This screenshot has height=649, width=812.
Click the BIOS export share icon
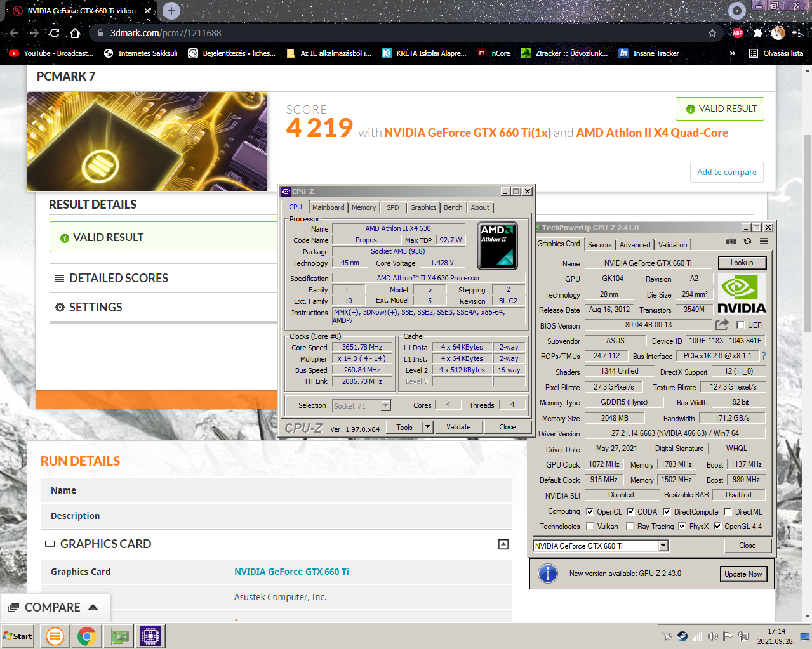[x=722, y=325]
